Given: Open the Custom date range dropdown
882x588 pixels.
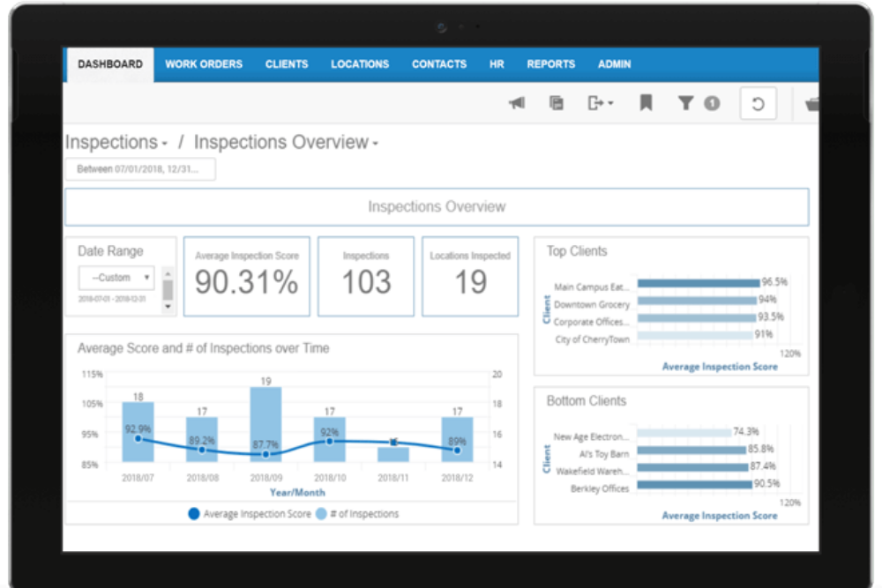Looking at the screenshot, I should click(x=116, y=278).
